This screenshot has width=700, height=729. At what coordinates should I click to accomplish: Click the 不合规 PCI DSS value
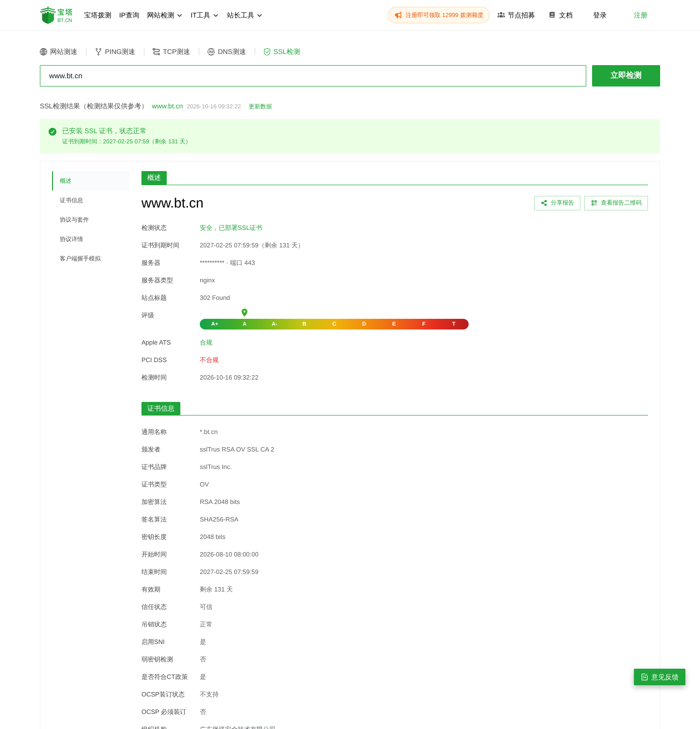pos(209,360)
